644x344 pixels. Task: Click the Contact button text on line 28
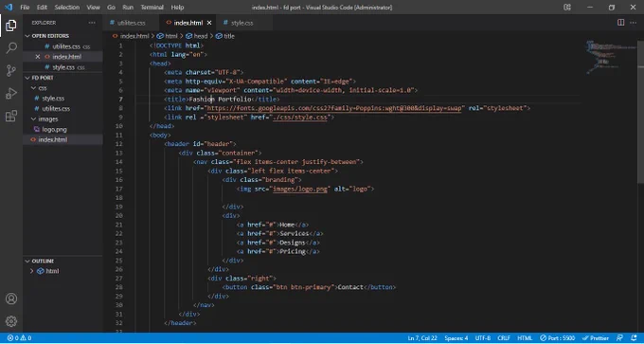click(x=350, y=287)
